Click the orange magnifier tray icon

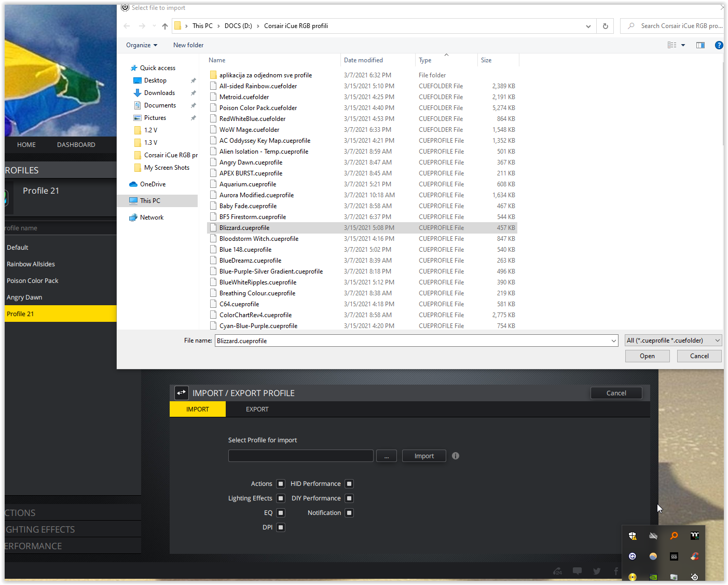674,536
